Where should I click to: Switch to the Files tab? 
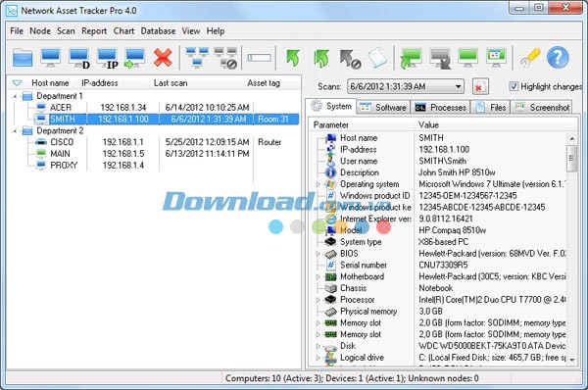pos(491,108)
